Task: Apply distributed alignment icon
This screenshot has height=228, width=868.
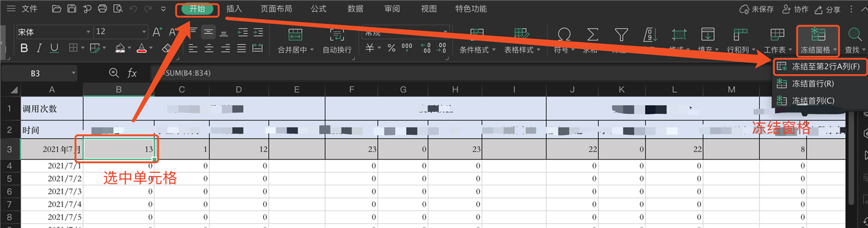Action: (258, 48)
